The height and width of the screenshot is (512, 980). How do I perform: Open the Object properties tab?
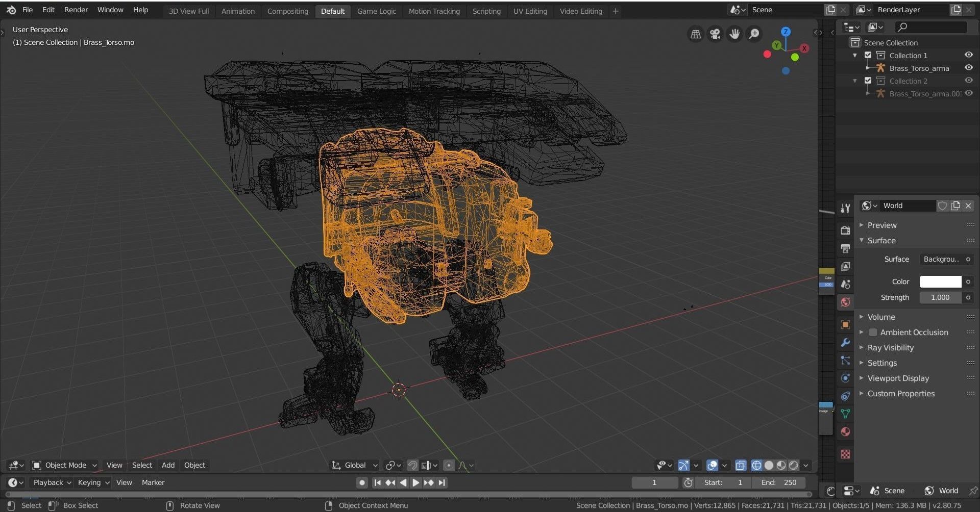[x=845, y=324]
